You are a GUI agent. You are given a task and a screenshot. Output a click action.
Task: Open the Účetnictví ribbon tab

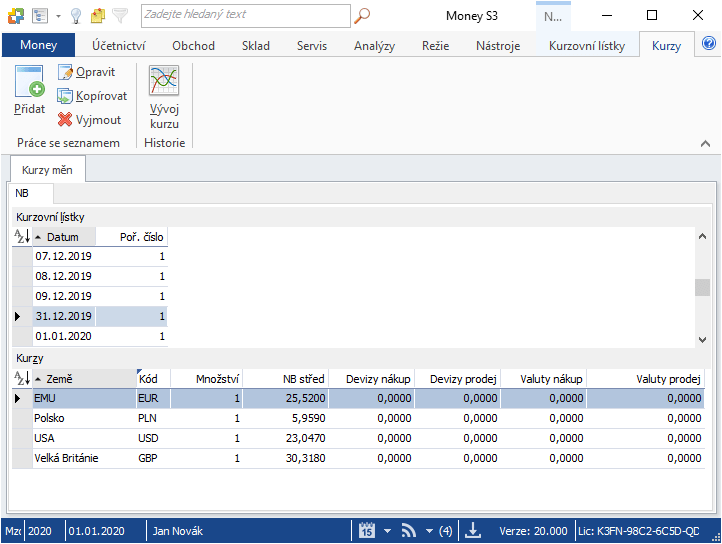coord(118,46)
